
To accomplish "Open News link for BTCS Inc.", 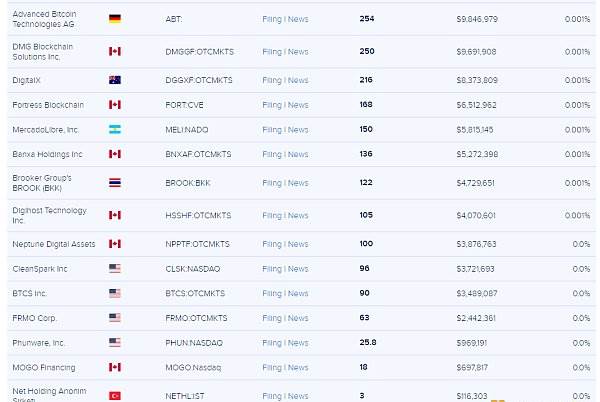I will point(298,293).
